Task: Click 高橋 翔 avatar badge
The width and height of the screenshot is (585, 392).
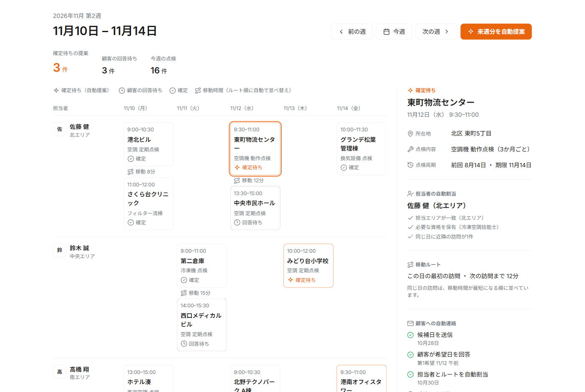Action: point(60,372)
